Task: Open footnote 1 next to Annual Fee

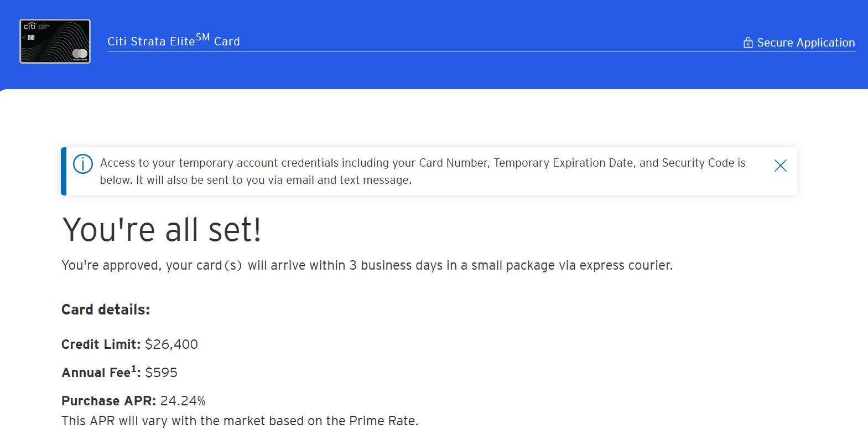Action: click(x=133, y=368)
